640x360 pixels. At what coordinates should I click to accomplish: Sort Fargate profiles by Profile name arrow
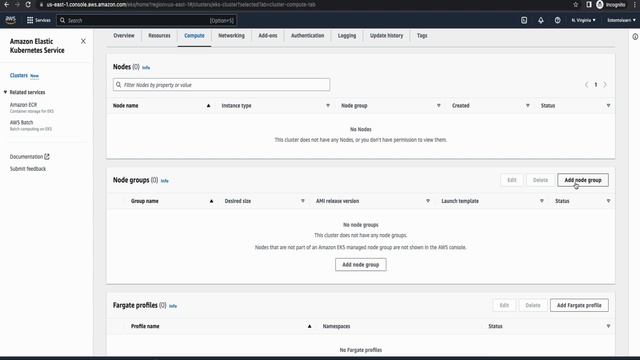tap(309, 326)
